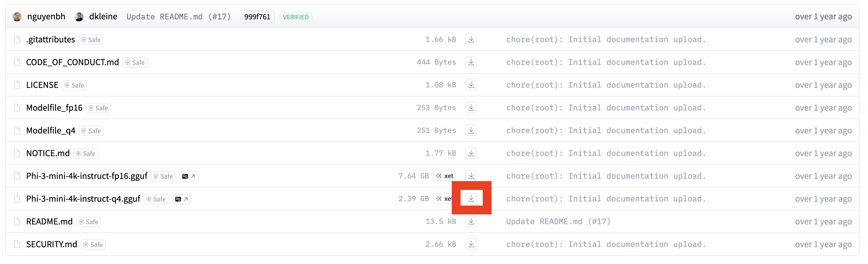Open the Update README.md (#17) commit
Screen dimensions: 868x264
[178, 17]
